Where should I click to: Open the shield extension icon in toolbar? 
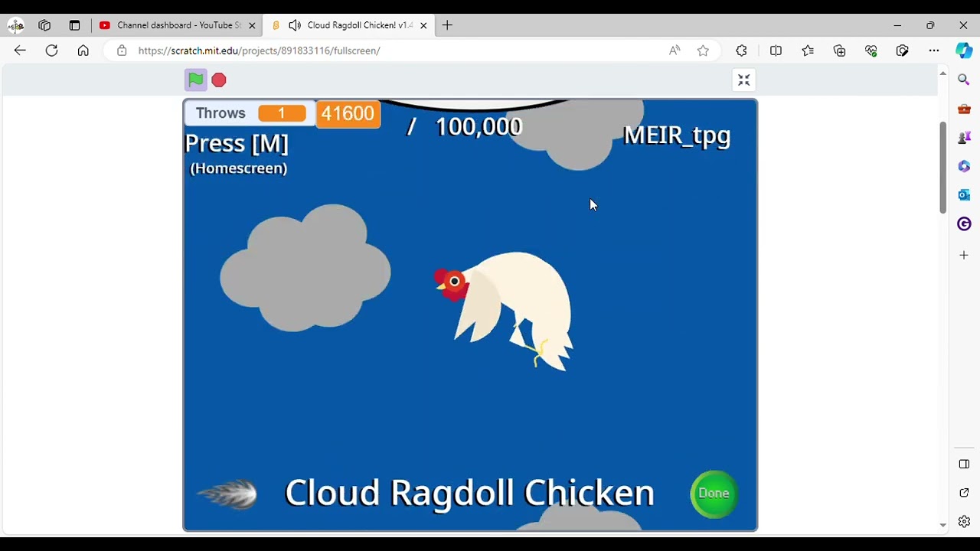903,51
